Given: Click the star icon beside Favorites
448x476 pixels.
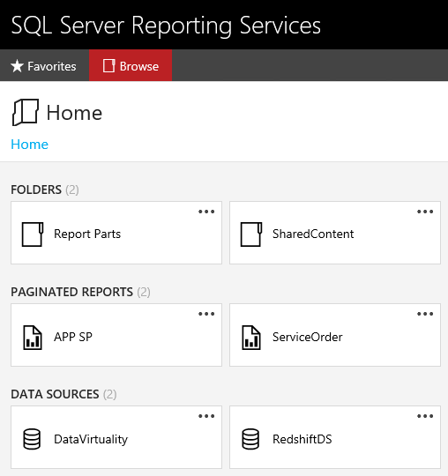Looking at the screenshot, I should pos(17,66).
